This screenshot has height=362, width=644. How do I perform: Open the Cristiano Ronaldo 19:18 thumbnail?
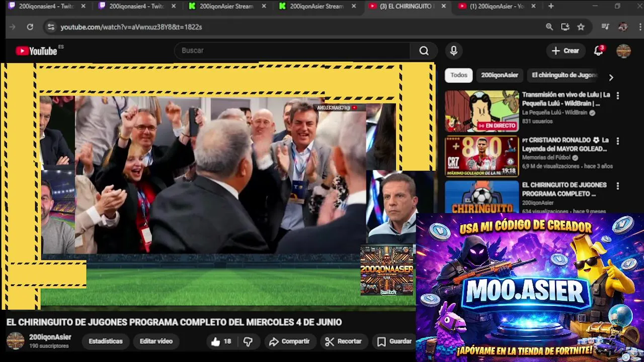click(x=481, y=157)
